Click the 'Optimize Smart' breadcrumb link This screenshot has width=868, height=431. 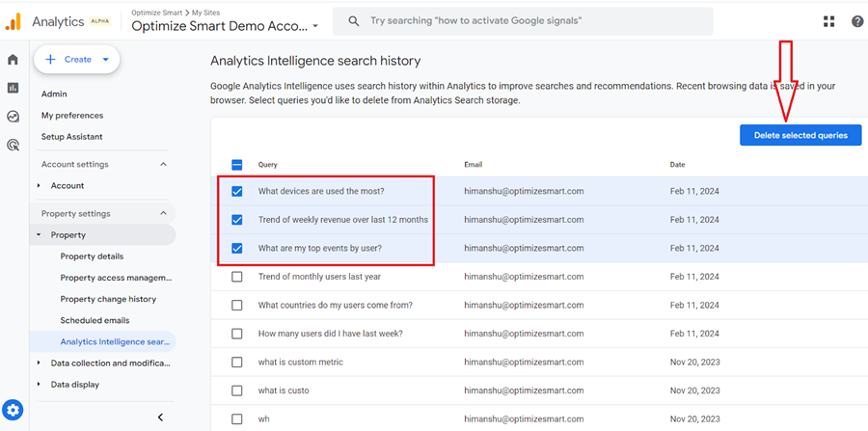click(x=157, y=13)
